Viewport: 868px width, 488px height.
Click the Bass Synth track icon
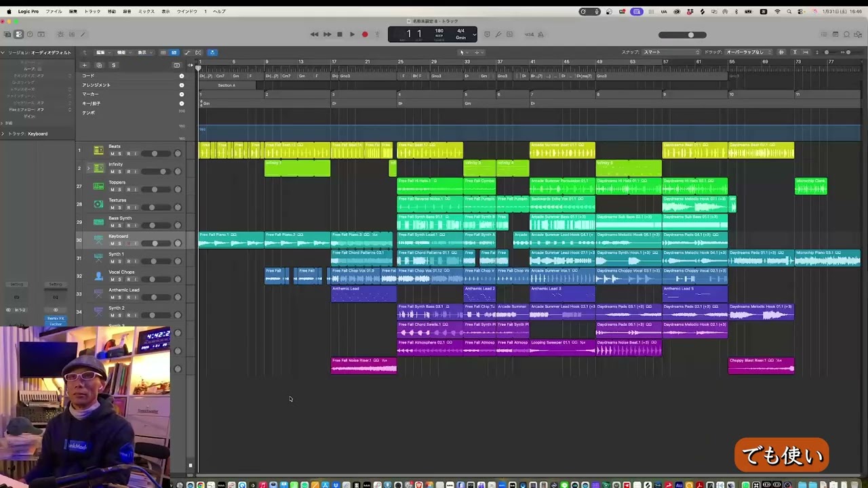(98, 222)
